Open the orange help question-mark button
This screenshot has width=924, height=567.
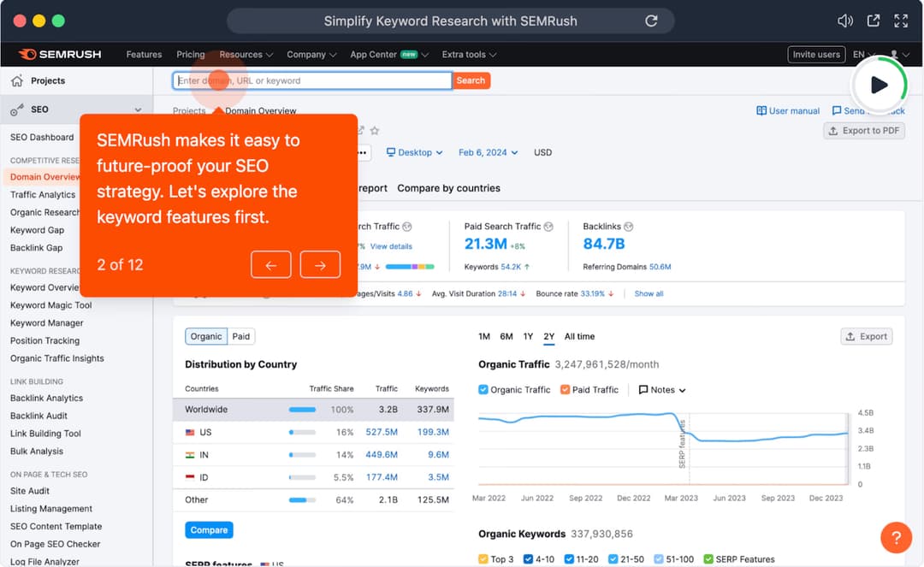coord(896,538)
